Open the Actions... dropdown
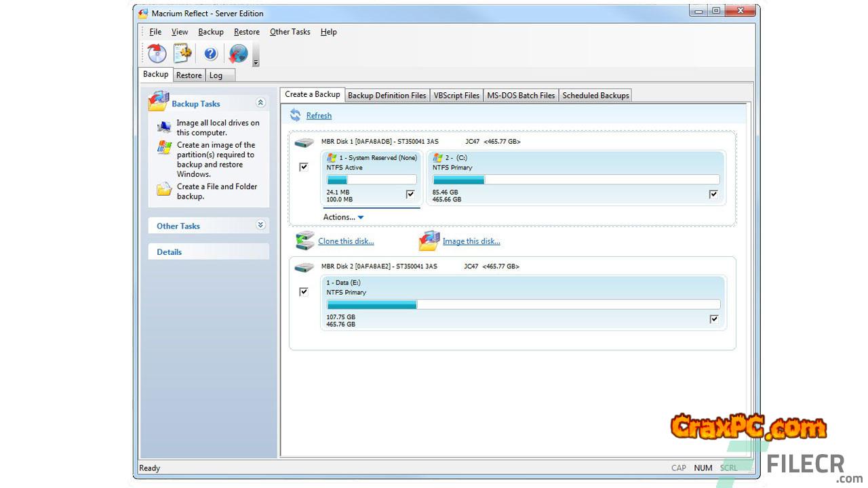Viewport: 868px width, 488px height. [x=344, y=218]
